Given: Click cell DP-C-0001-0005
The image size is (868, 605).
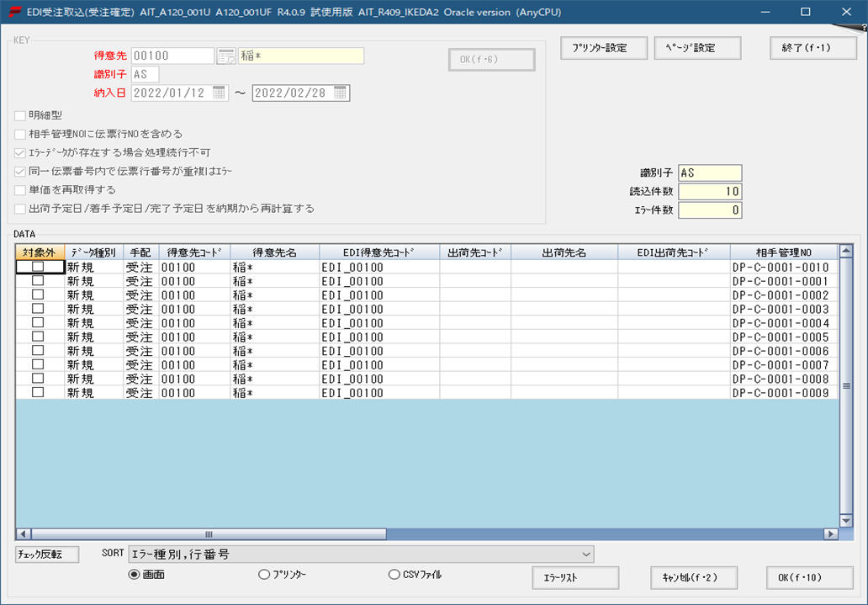Looking at the screenshot, I should click(784, 337).
